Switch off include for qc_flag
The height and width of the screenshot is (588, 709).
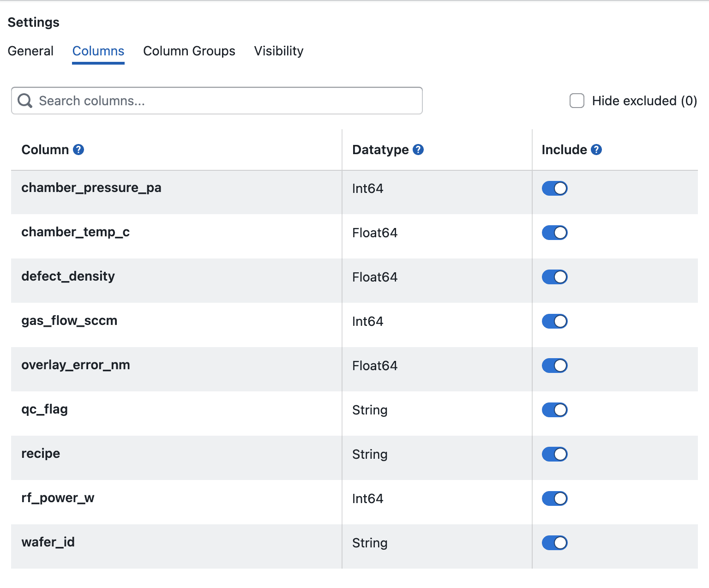click(555, 410)
